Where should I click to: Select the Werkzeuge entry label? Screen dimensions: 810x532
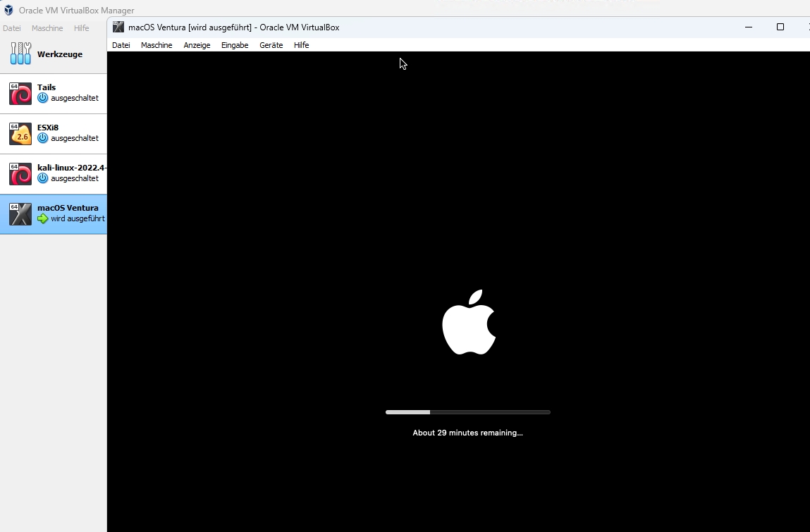[x=60, y=54]
